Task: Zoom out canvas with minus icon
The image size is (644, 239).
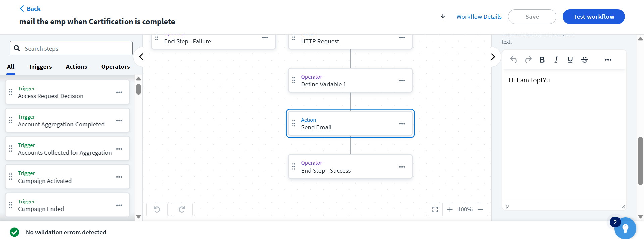Action: (x=480, y=209)
